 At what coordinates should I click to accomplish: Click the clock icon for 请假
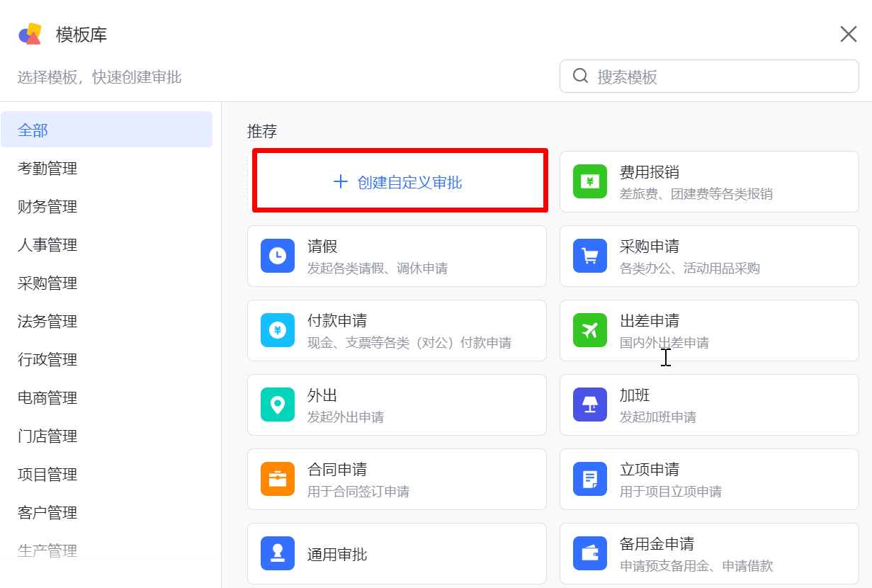tap(278, 256)
